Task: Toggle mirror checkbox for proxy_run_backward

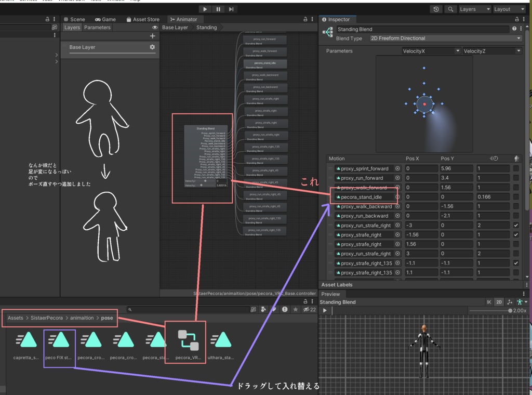Action: 516,216
